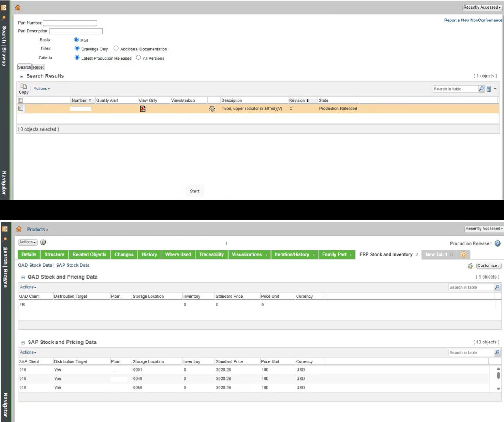Click the PDF View Only icon in the result row

142,109
